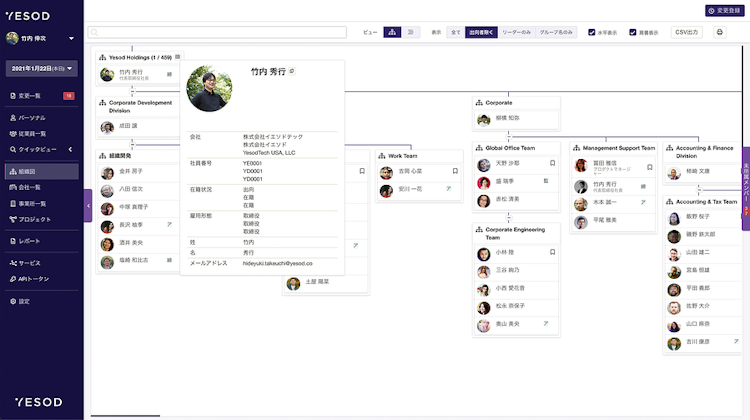Open the user account dropdown arrow
This screenshot has height=420, width=750.
click(71, 38)
